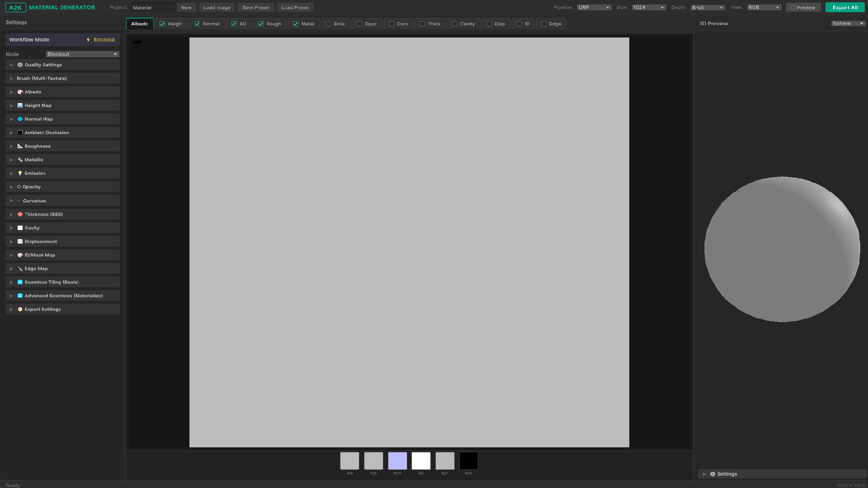Image resolution: width=868 pixels, height=488 pixels.
Task: Uncheck the Metal map checkbox
Action: click(296, 24)
